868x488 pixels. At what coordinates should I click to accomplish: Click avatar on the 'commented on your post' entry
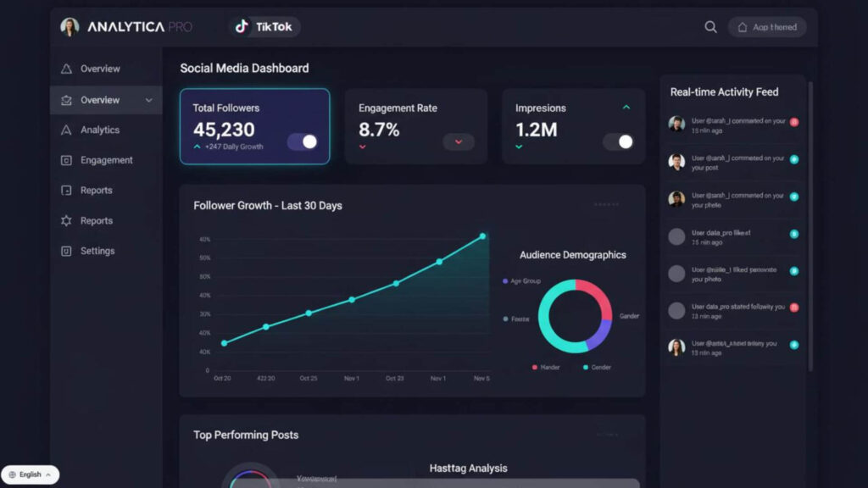pyautogui.click(x=676, y=162)
